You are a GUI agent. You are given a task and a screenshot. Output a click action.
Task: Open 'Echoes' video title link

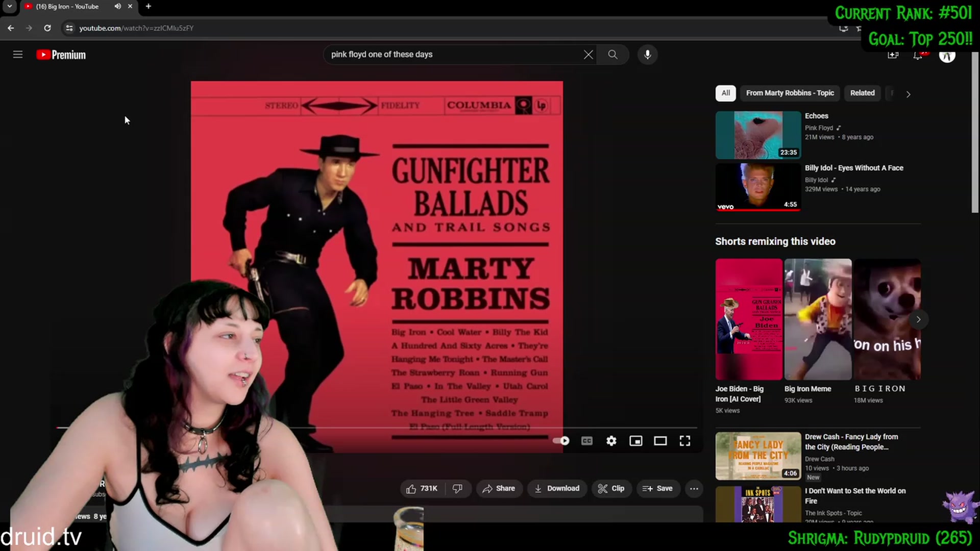click(816, 116)
